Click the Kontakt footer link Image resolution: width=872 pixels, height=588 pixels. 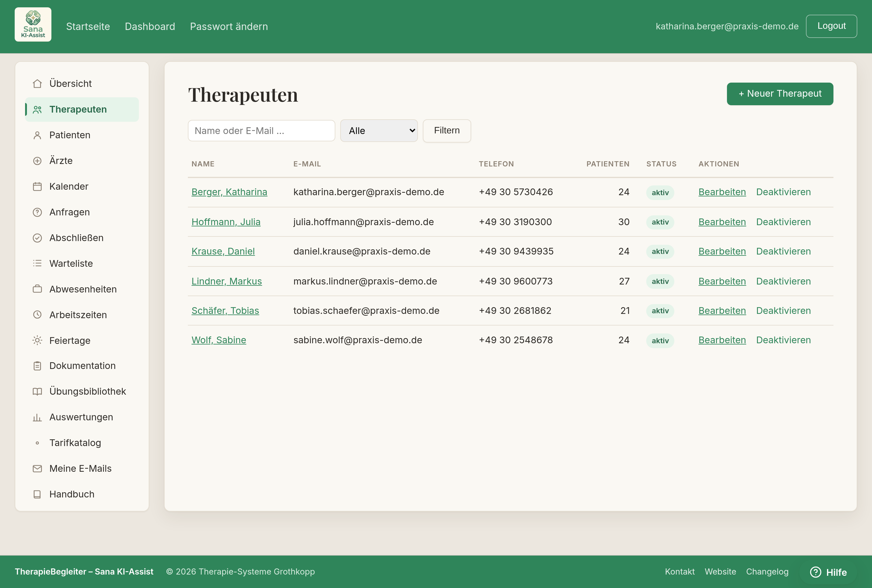tap(680, 571)
